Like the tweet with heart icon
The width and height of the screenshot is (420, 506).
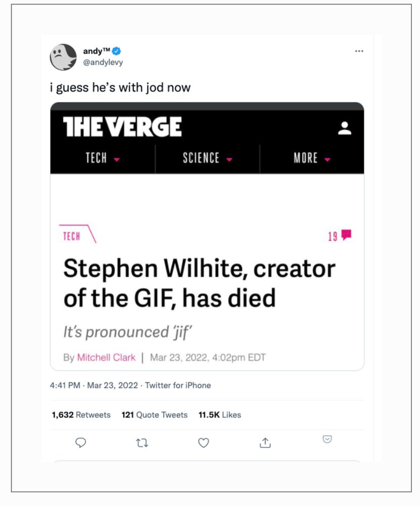203,443
